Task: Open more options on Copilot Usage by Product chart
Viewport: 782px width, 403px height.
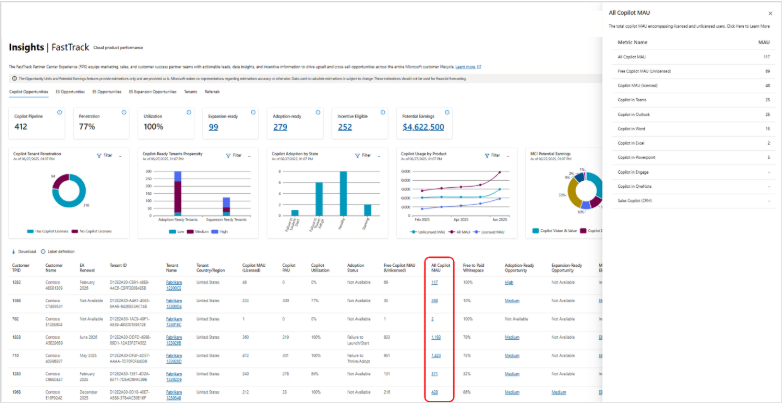Action: click(509, 156)
